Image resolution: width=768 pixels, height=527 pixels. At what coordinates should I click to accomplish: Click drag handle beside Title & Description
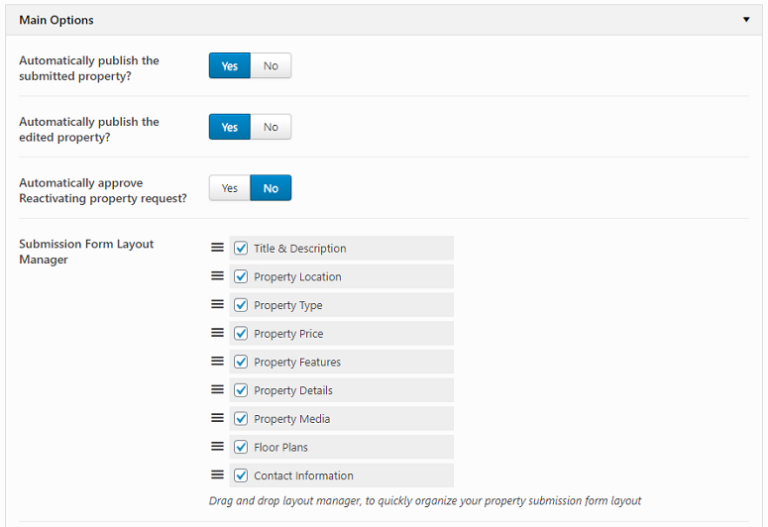pos(217,248)
